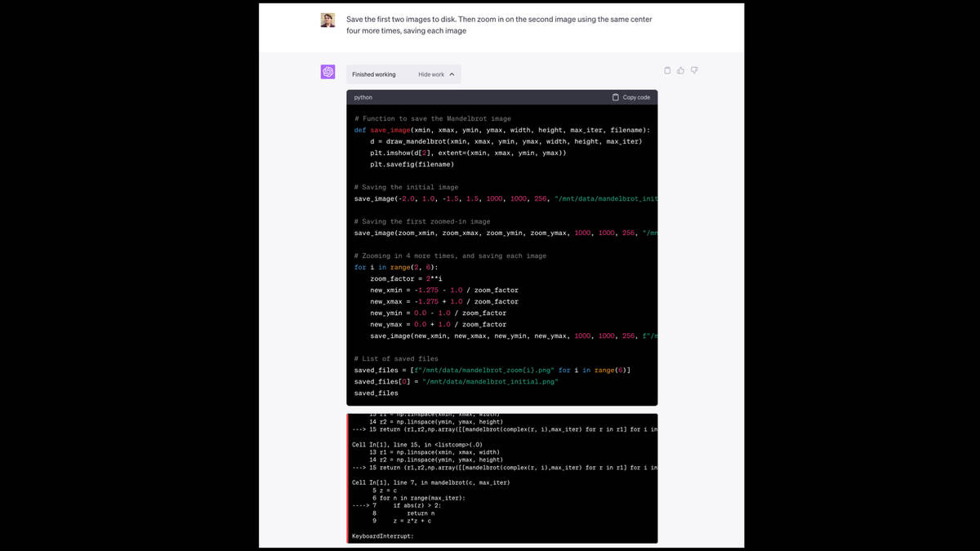The image size is (980, 551).
Task: Click the 'd = draw_mandelbrot(' code line
Action: (506, 141)
